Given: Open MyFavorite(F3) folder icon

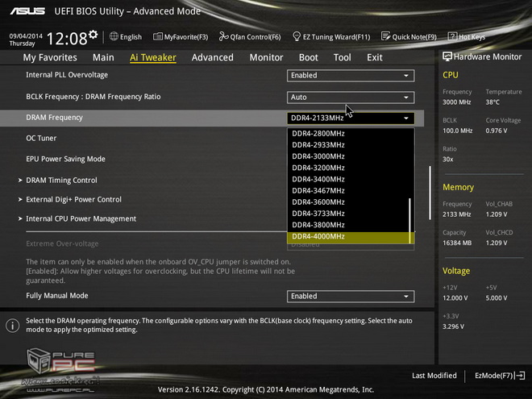Looking at the screenshot, I should coord(158,36).
